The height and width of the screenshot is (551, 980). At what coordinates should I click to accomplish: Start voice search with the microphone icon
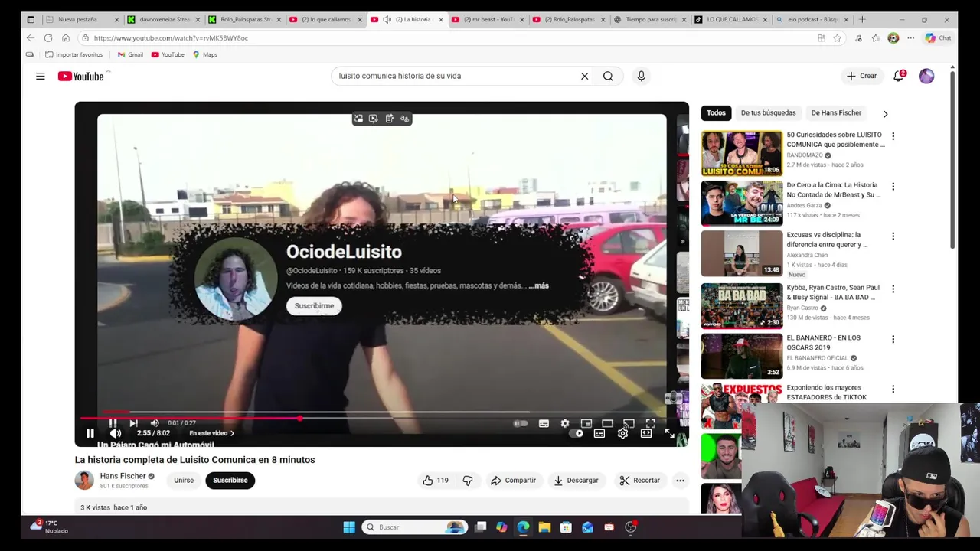tap(641, 76)
